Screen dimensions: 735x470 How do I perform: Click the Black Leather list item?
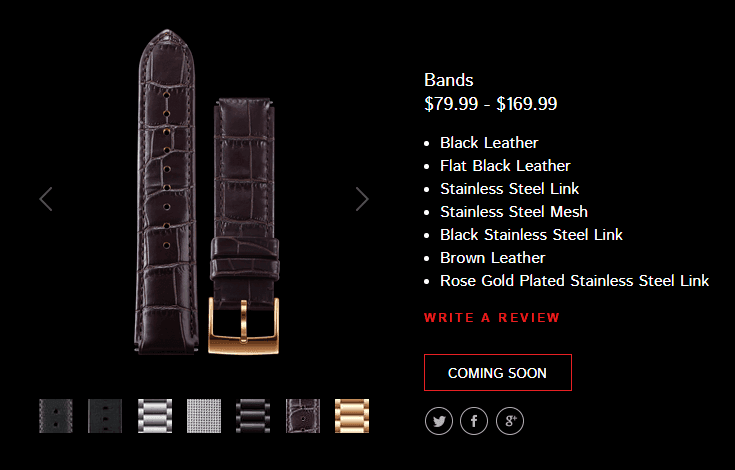pos(489,142)
